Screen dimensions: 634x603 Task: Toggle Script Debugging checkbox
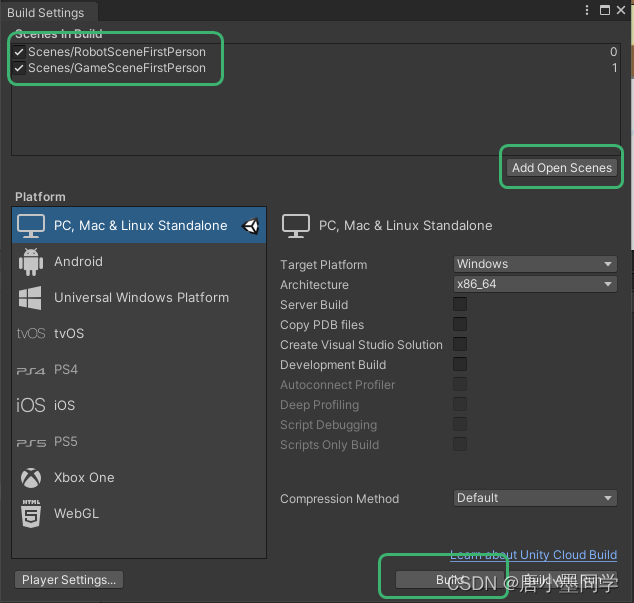point(460,424)
